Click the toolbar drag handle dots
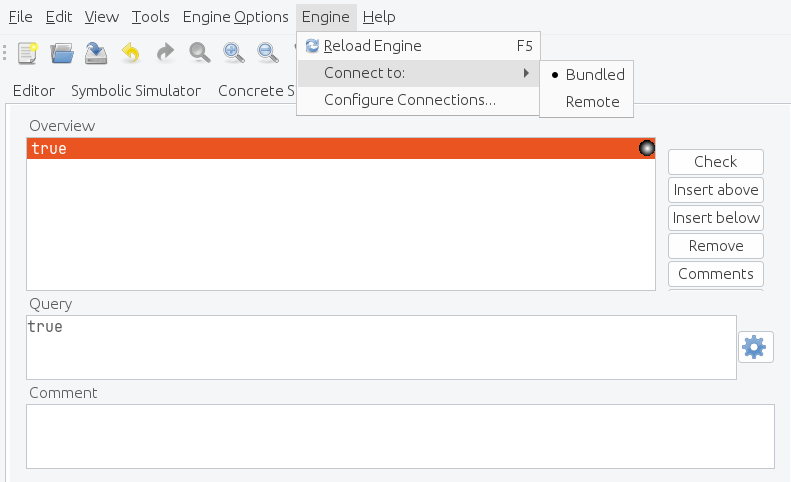Viewport: 791px width, 482px height. 5,52
